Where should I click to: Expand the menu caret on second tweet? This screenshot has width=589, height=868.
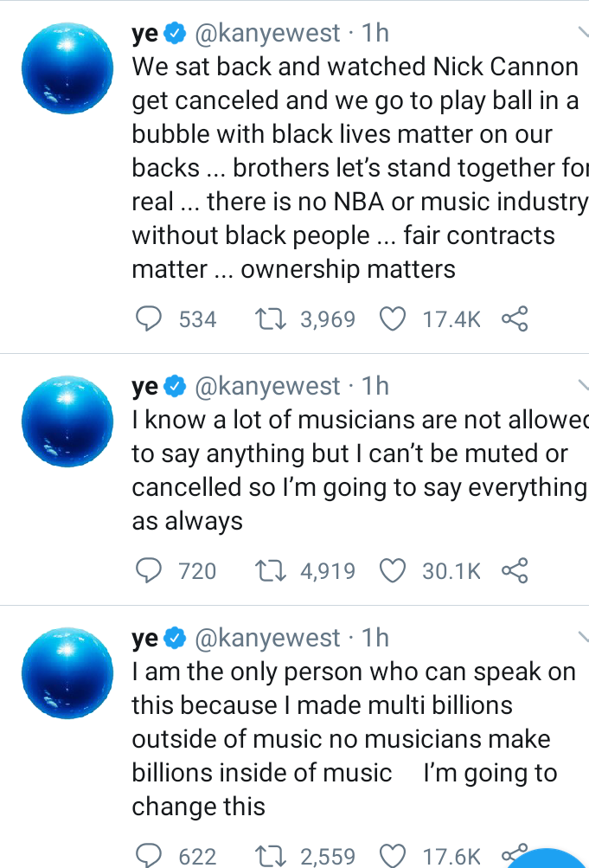[582, 384]
